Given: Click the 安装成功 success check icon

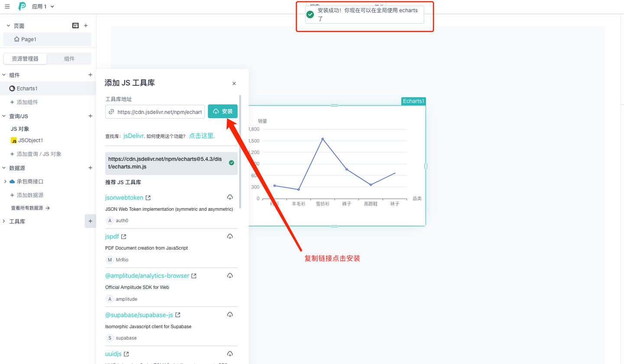Looking at the screenshot, I should (310, 15).
